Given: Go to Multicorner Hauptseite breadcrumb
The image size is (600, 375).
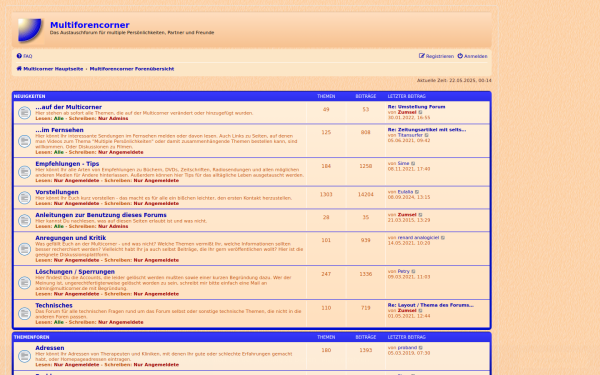Looking at the screenshot, I should [x=53, y=69].
